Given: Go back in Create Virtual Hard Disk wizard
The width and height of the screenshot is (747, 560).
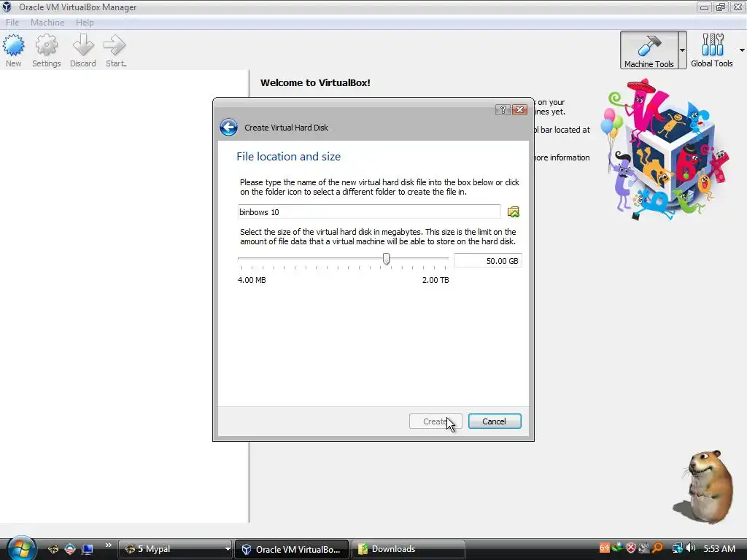Looking at the screenshot, I should pyautogui.click(x=228, y=127).
